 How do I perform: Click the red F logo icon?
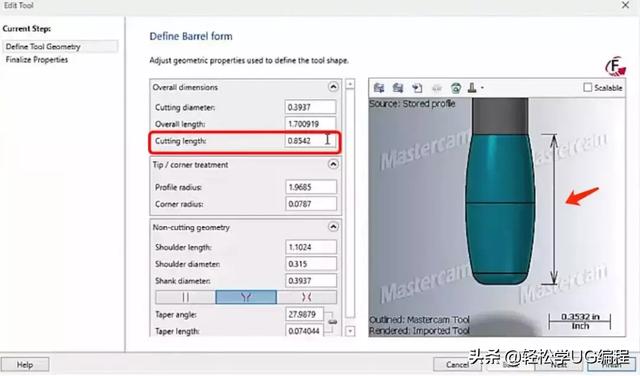615,67
